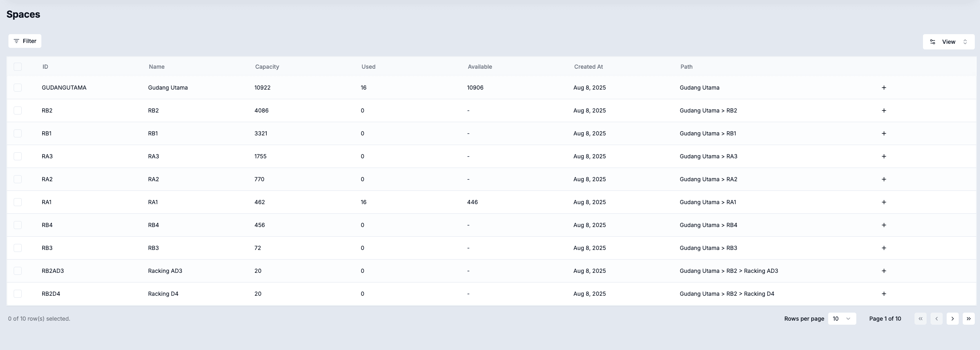Click the Name column header
The height and width of the screenshot is (350, 980).
click(x=157, y=67)
